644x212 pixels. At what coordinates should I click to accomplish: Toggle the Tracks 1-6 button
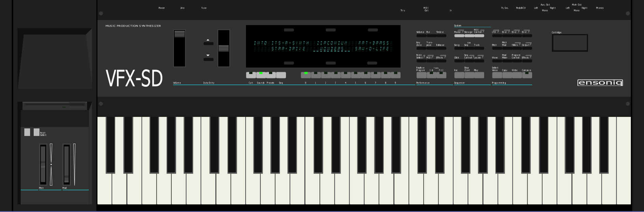[x=431, y=75]
